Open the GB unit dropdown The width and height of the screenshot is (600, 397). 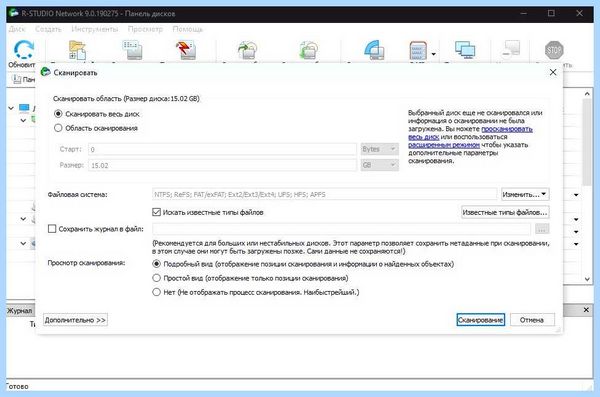[x=379, y=165]
